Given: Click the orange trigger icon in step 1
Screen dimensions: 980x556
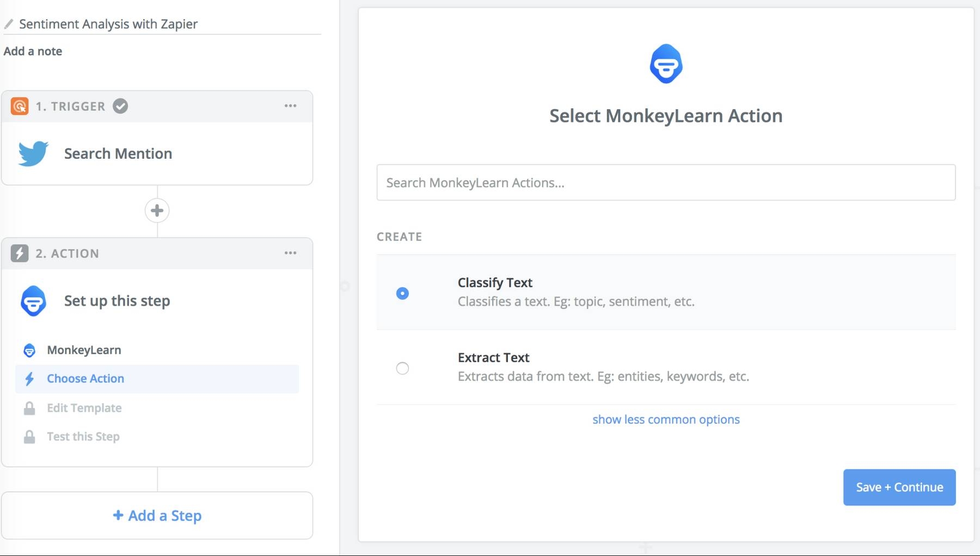Looking at the screenshot, I should pos(20,106).
